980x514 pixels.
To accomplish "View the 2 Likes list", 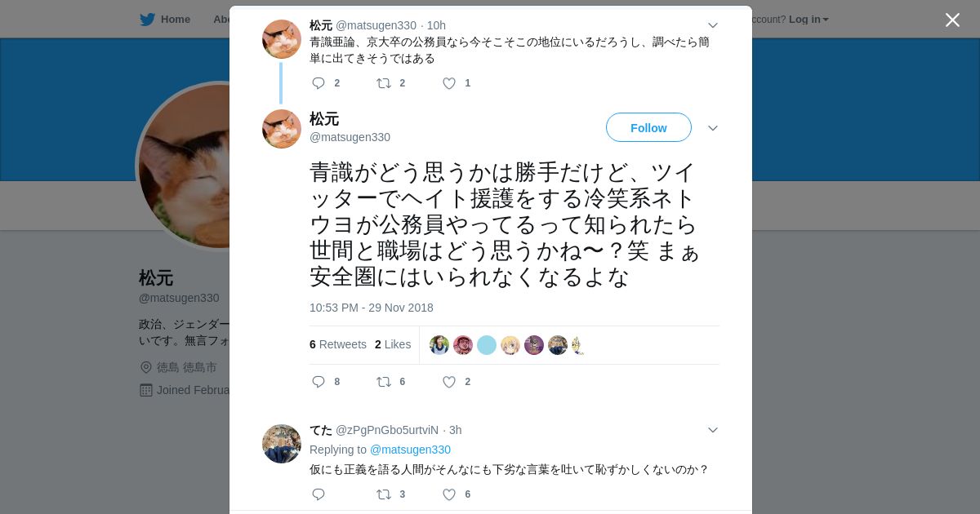I will (x=393, y=344).
